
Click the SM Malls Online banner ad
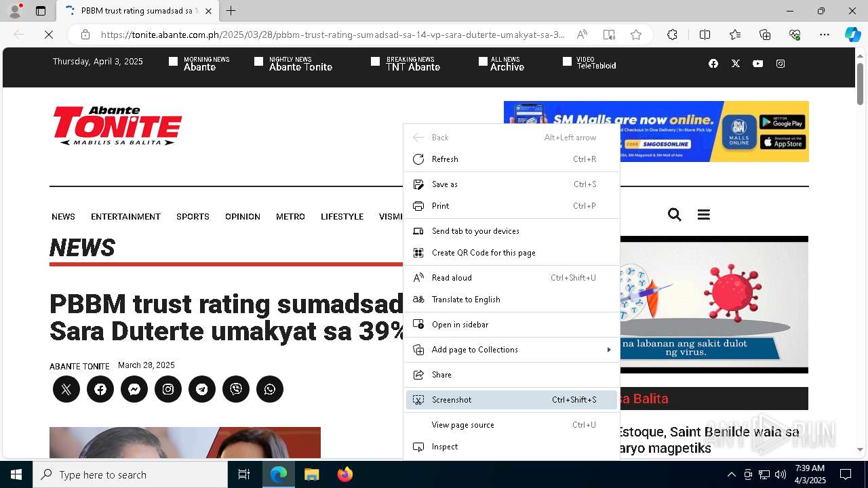click(x=656, y=131)
